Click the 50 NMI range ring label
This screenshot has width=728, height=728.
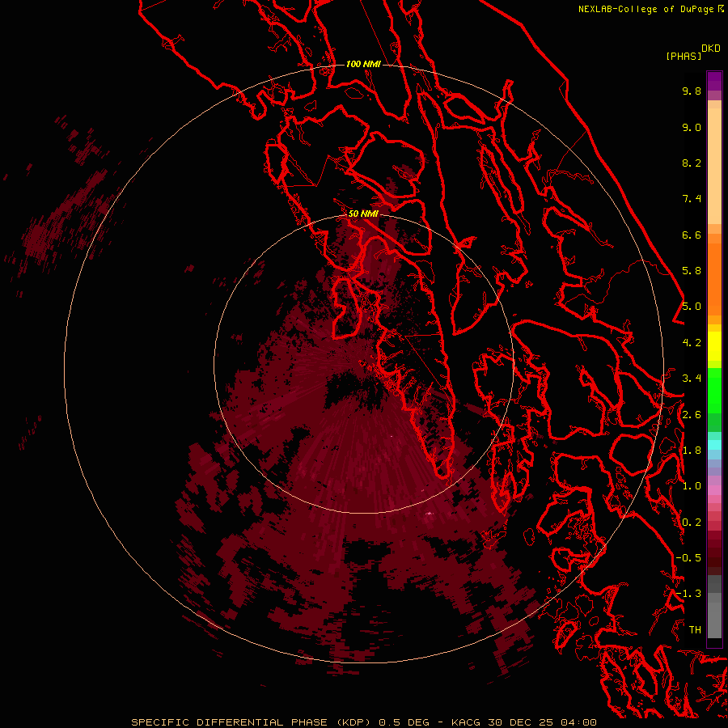[x=363, y=214]
